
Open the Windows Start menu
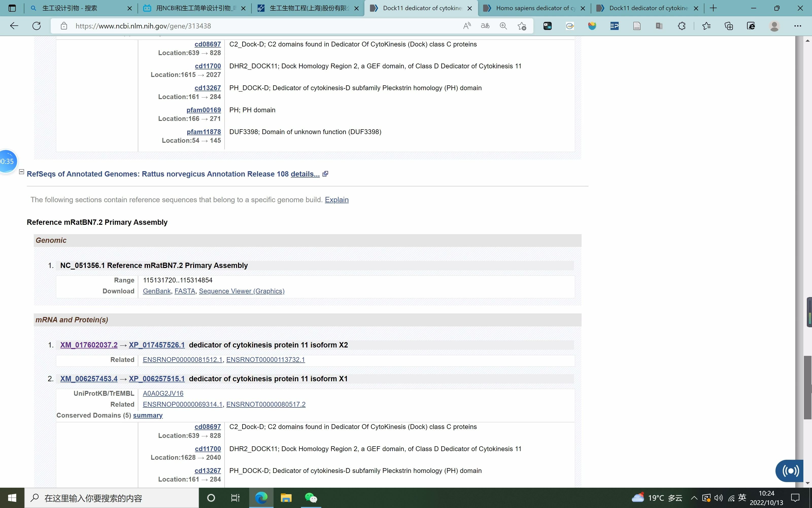12,498
